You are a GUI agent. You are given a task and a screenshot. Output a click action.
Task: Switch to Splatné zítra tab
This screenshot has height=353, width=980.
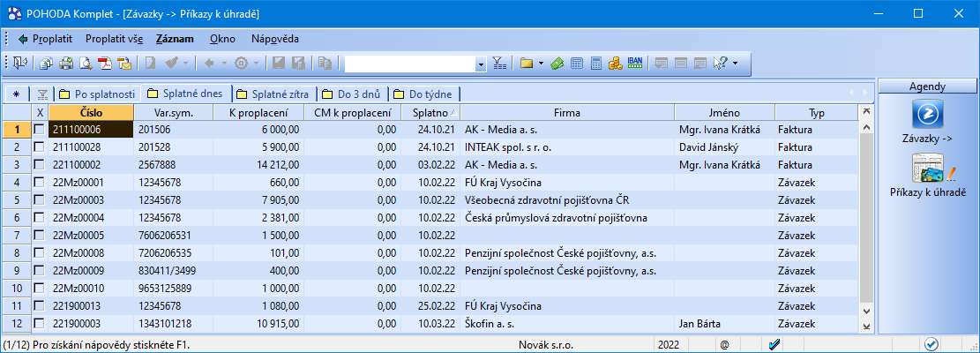[x=274, y=94]
